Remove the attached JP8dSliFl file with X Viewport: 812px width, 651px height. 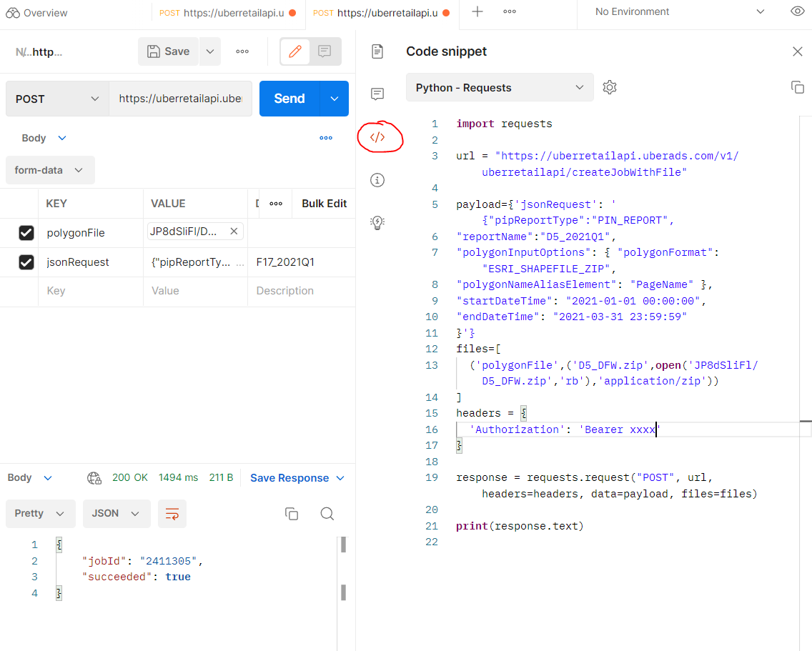[234, 232]
